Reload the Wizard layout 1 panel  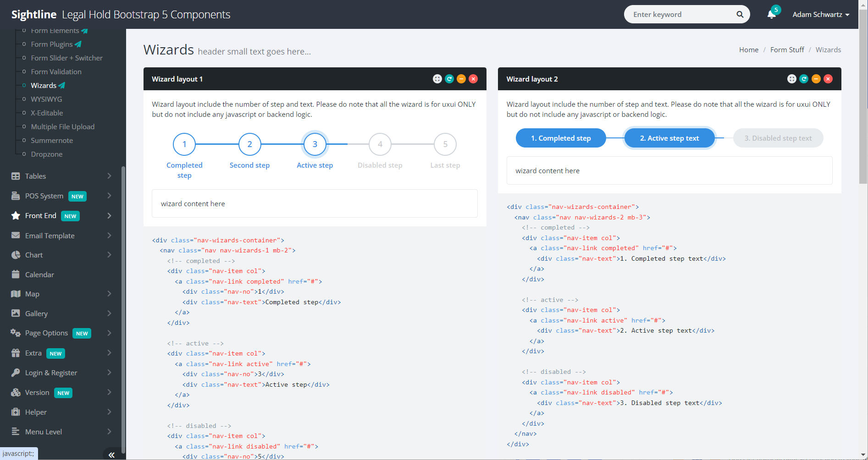click(x=449, y=79)
